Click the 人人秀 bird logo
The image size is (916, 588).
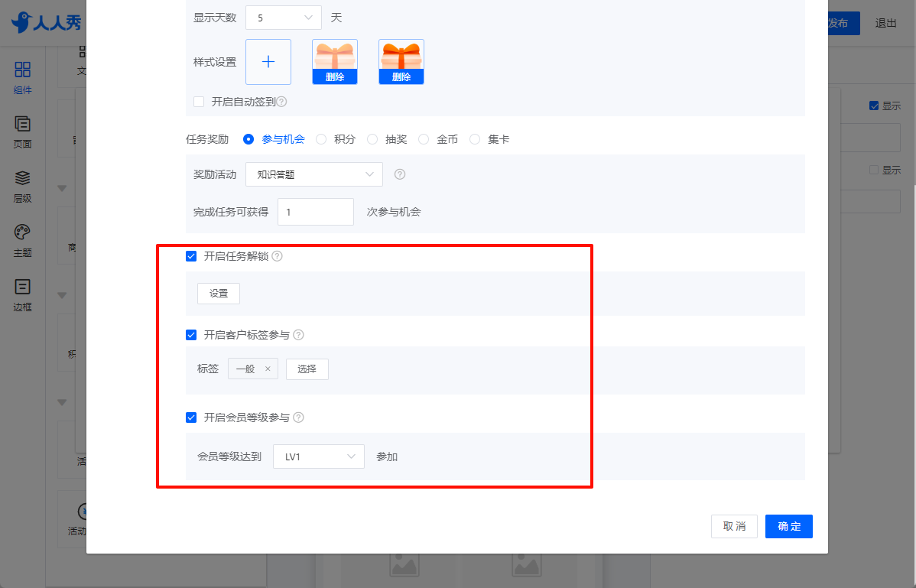[x=46, y=23]
